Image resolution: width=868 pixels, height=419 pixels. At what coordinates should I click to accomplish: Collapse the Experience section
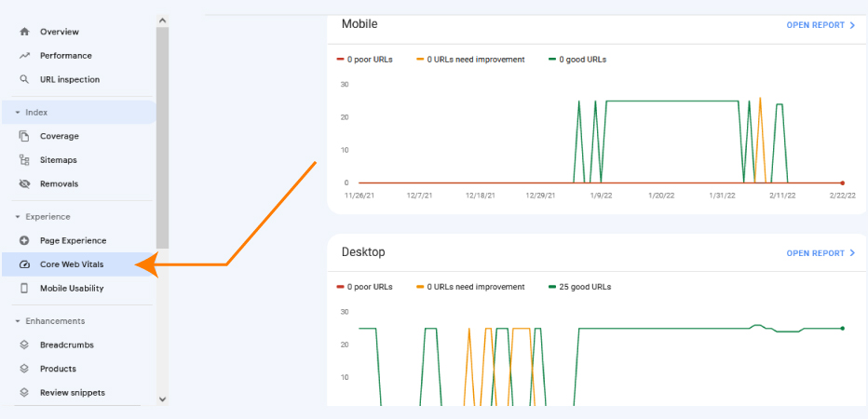[x=17, y=216]
